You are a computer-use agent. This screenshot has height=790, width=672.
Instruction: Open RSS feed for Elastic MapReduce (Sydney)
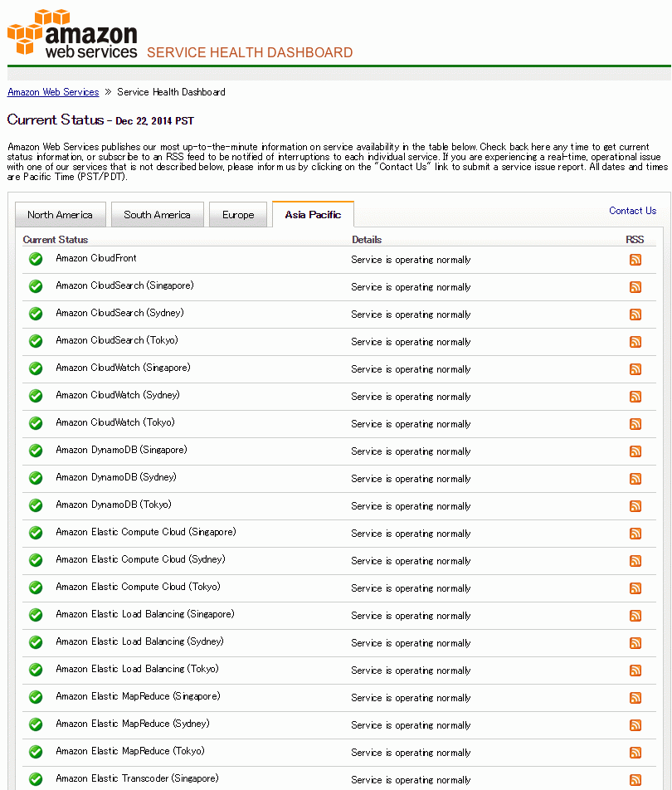tap(635, 725)
